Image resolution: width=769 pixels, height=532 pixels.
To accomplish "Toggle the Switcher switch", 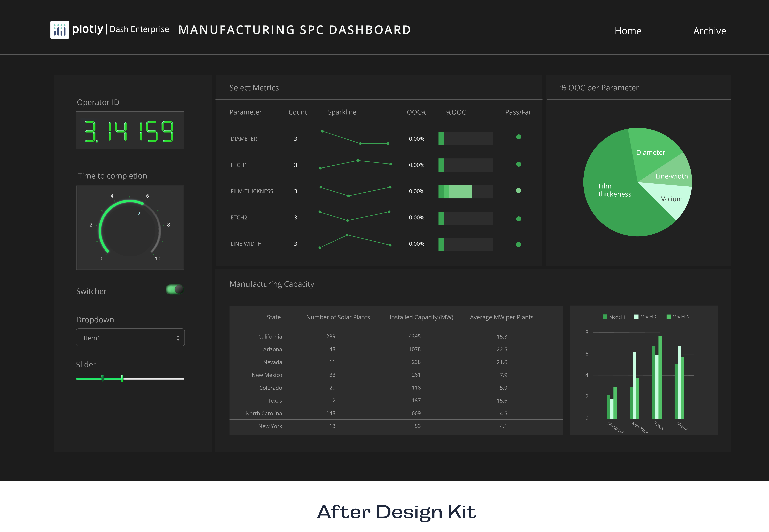I will pos(175,289).
